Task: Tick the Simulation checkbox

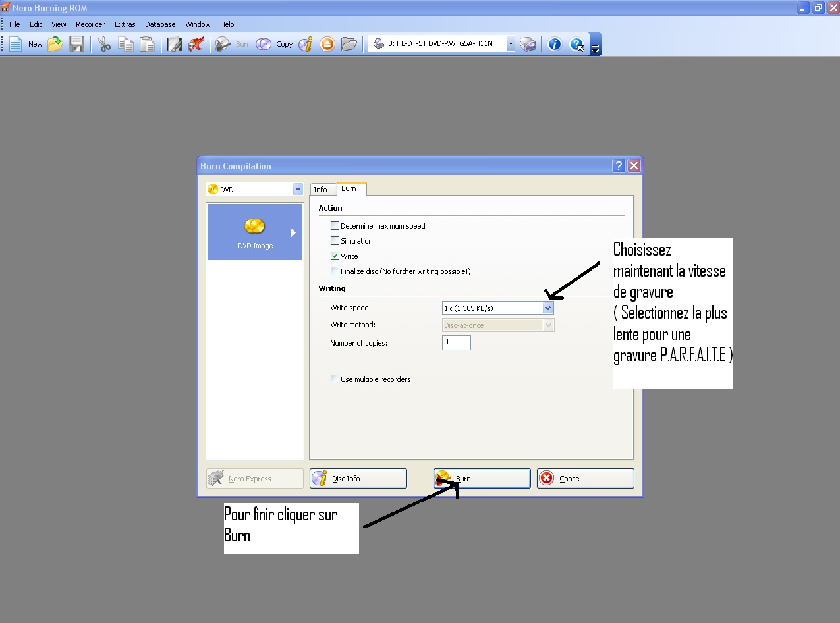Action: click(335, 241)
